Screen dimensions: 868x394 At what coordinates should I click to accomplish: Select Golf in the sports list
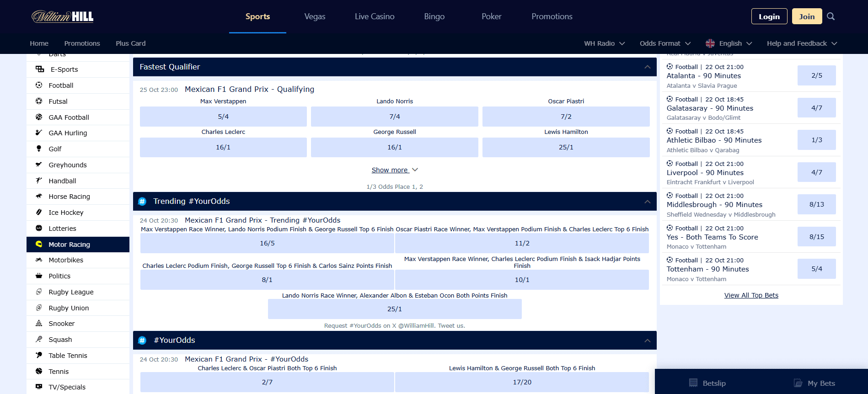[x=55, y=149]
